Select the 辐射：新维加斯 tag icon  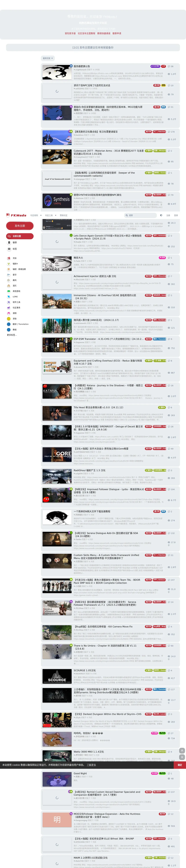click(x=9, y=269)
